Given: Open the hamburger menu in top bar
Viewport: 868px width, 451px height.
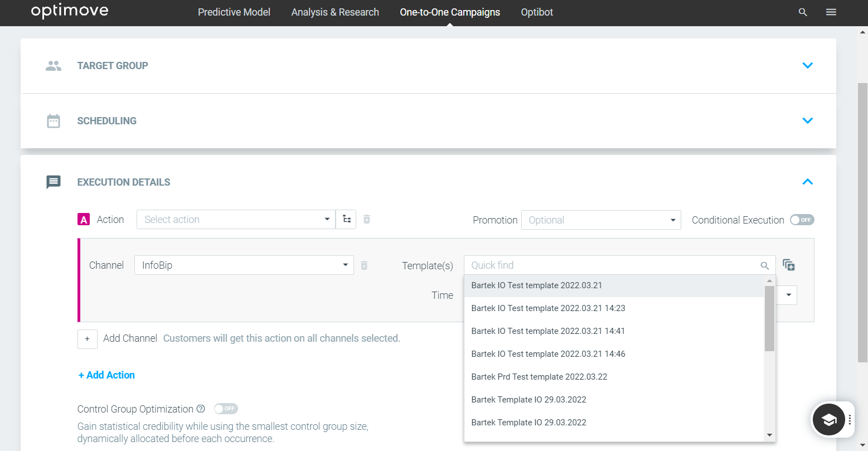Looking at the screenshot, I should click(831, 12).
